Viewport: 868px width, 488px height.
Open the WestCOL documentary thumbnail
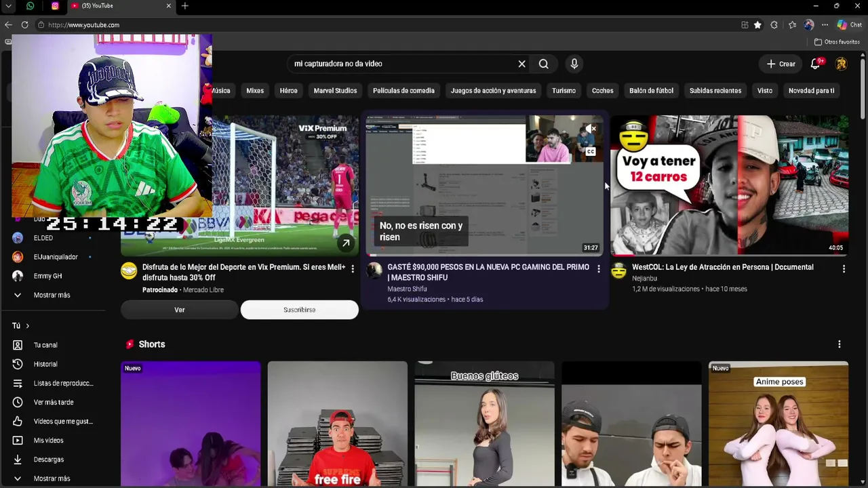(x=729, y=185)
